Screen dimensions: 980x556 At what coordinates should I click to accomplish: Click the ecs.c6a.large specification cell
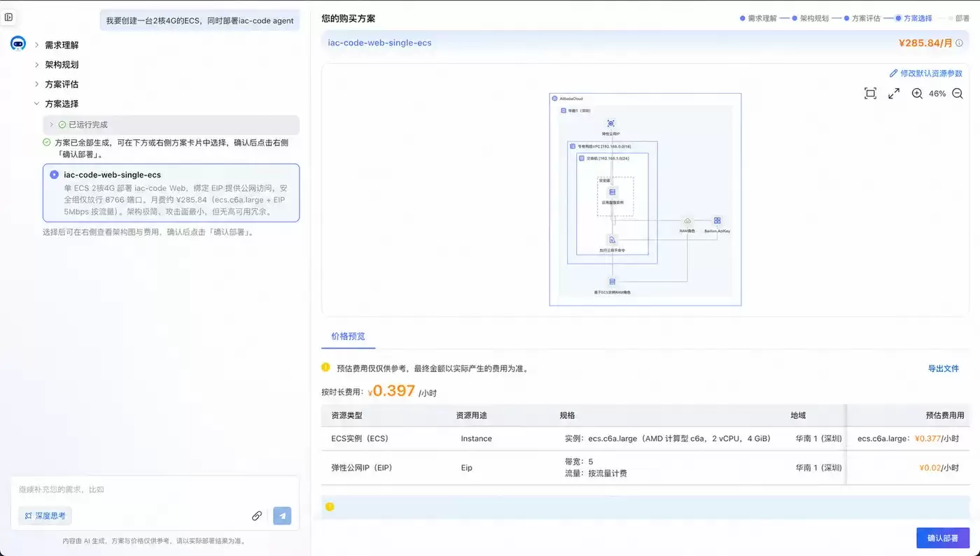coord(667,439)
